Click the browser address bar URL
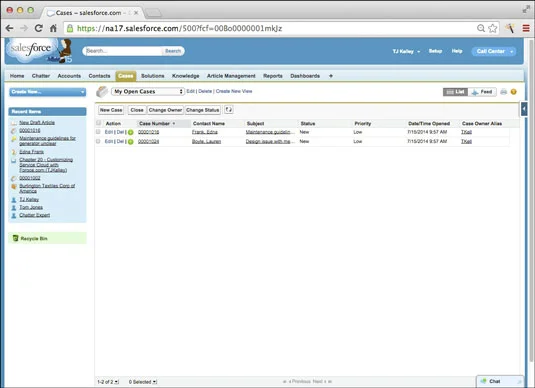This screenshot has width=535, height=388. [x=179, y=28]
